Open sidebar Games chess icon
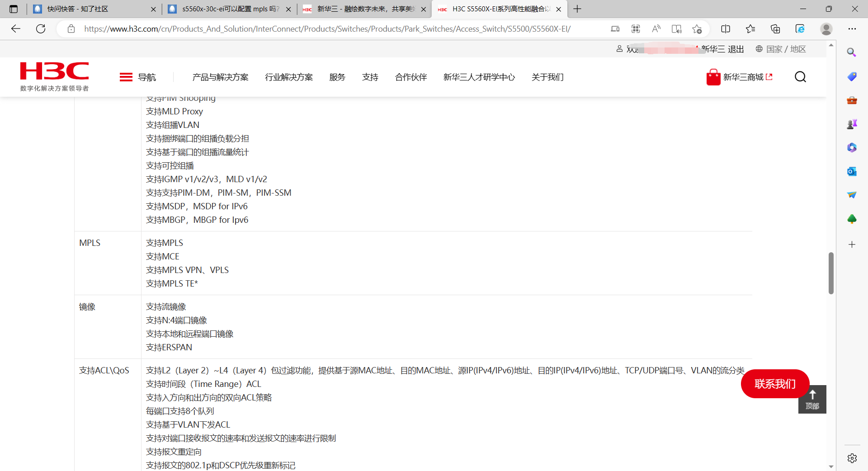 coord(852,124)
